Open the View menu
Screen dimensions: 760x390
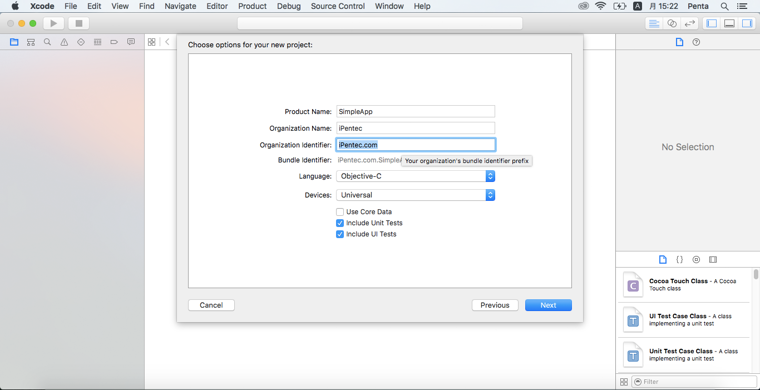click(x=120, y=6)
